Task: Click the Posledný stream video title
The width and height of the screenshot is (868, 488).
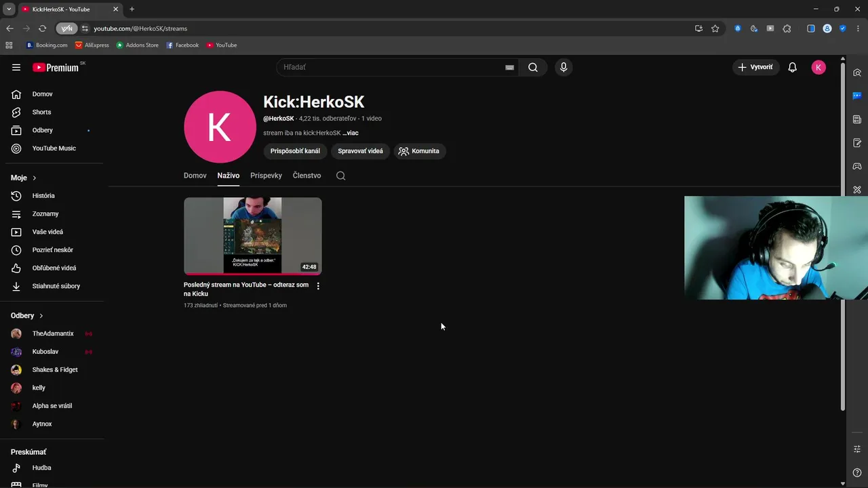Action: (x=246, y=289)
